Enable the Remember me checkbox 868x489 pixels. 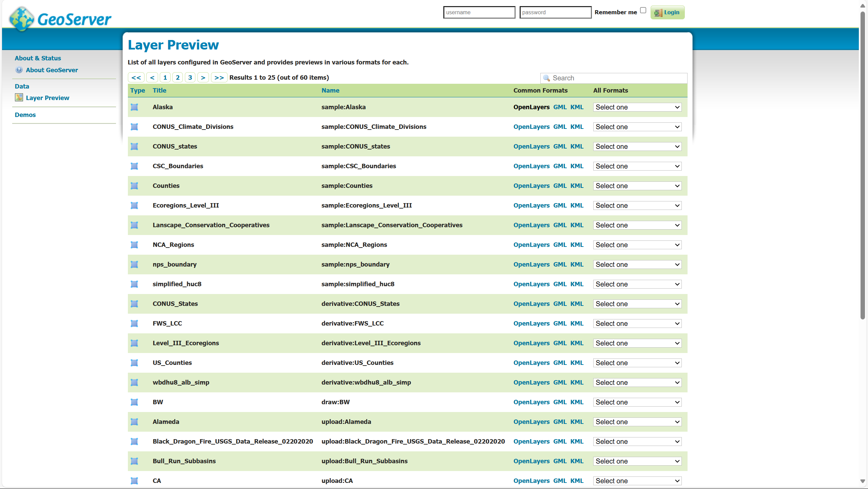pyautogui.click(x=643, y=11)
